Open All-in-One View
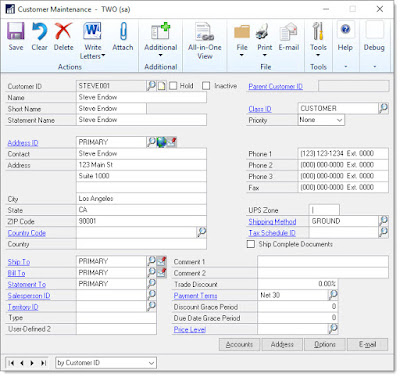This screenshot has width=400, height=377. coord(205,41)
